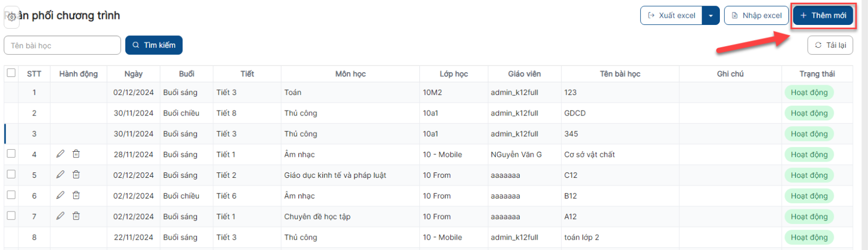
Task: Reload the table with Tải lại
Action: [830, 45]
